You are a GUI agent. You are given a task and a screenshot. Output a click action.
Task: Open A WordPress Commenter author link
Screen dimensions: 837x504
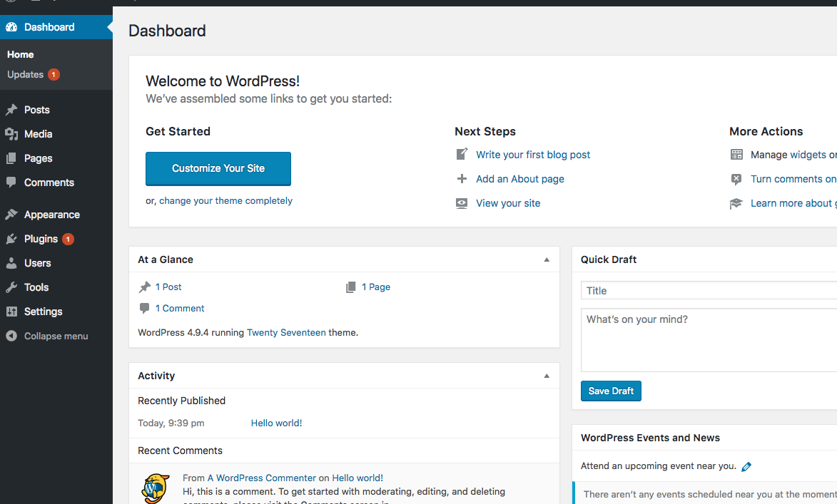click(x=262, y=478)
